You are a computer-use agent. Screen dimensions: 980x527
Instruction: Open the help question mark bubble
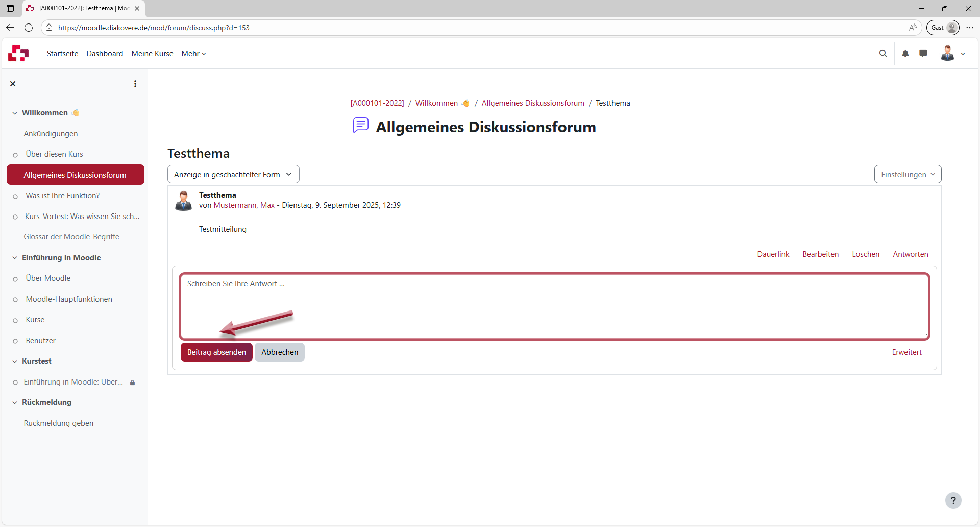pos(953,500)
